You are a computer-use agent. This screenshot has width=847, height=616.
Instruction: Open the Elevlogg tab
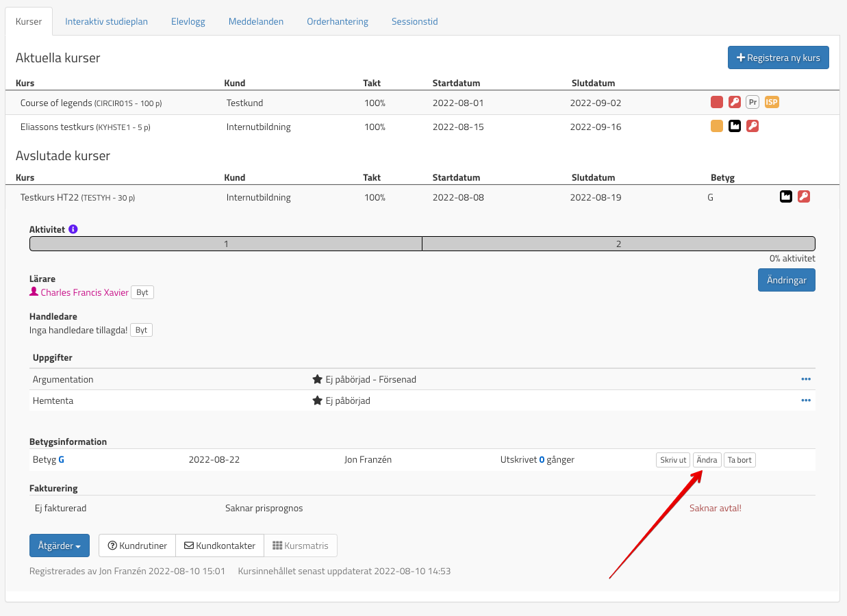(x=188, y=21)
